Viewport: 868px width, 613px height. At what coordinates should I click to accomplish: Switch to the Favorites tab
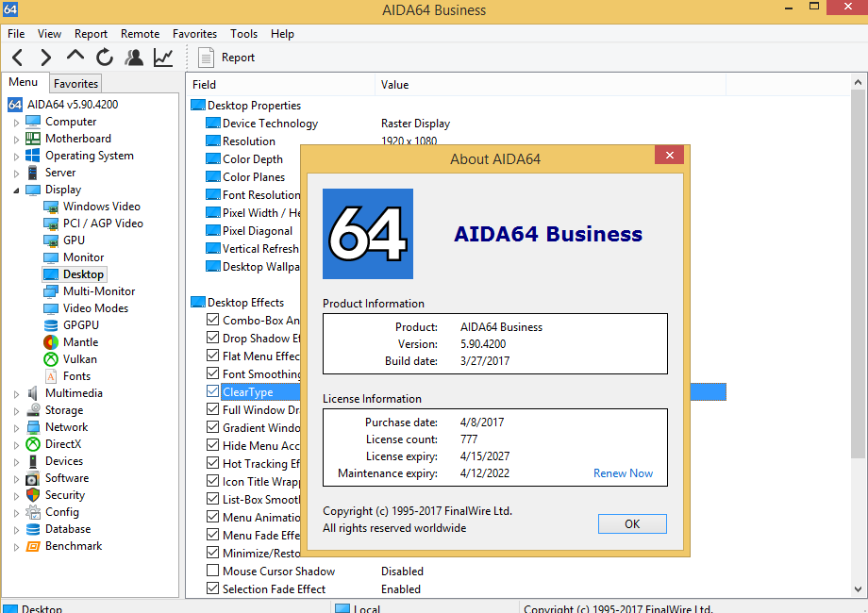75,84
